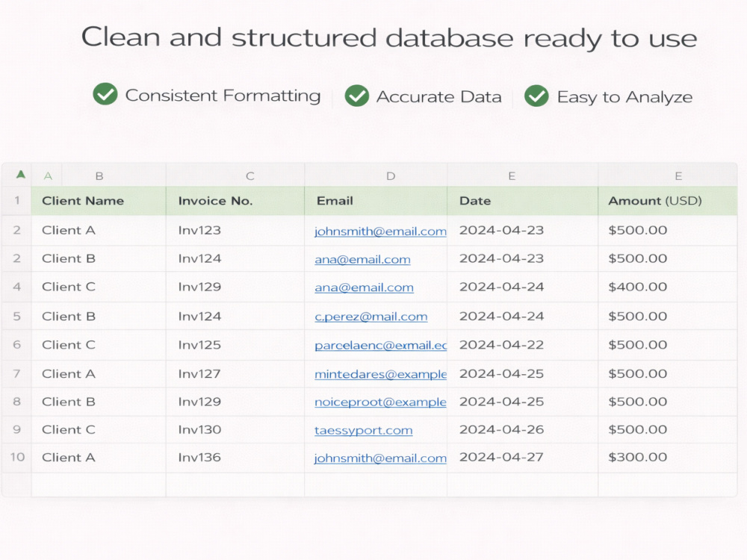Click the 2024-04-22 date cell
Viewport: 747px width, 560px height.
point(523,345)
